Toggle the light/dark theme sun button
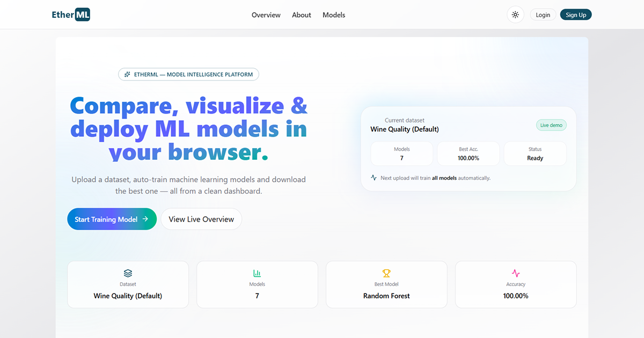This screenshot has width=644, height=338. pyautogui.click(x=515, y=15)
